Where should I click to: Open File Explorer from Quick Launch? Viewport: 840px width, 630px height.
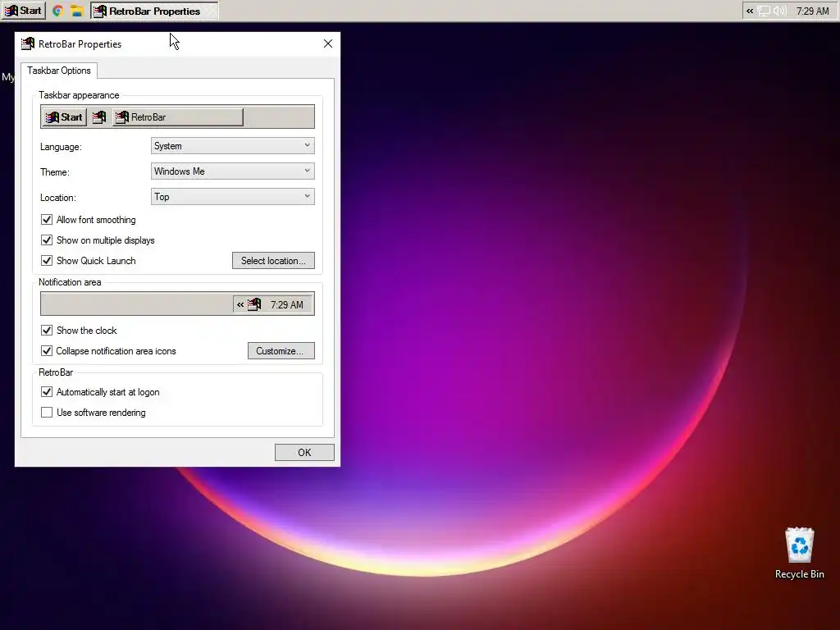click(77, 11)
